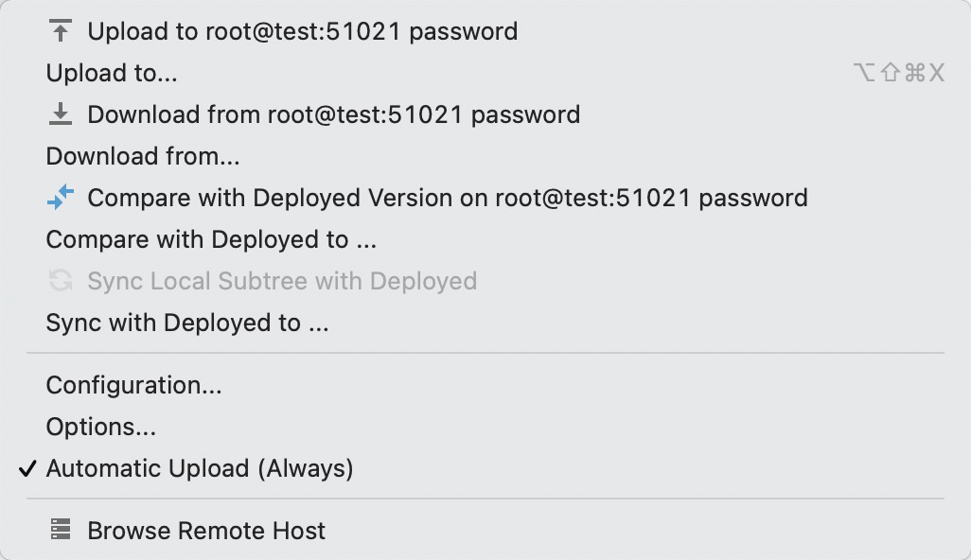Click the Automatic Upload (Always) label

[x=199, y=468]
